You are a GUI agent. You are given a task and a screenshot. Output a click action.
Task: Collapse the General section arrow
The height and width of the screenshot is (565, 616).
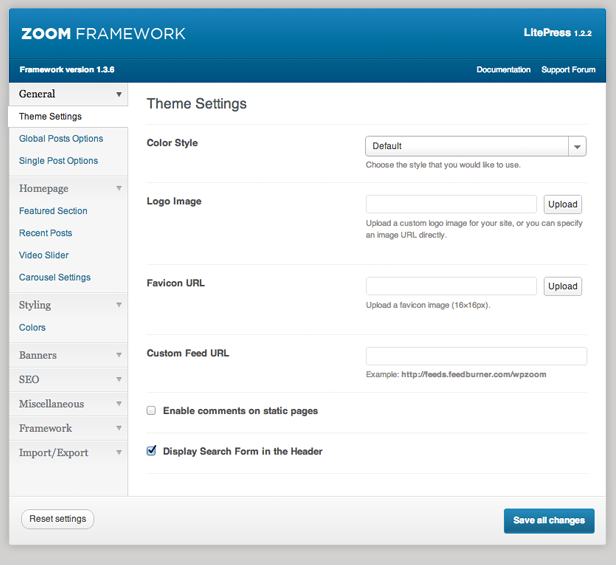119,94
